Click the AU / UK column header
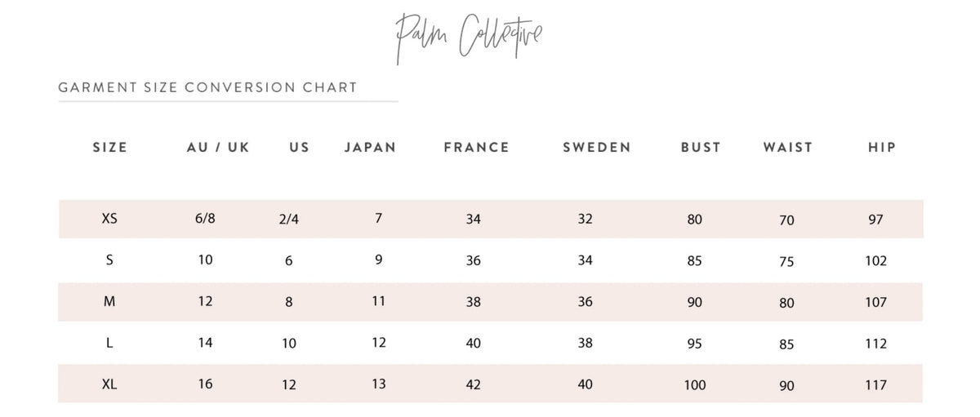This screenshot has height=417, width=980. (218, 148)
